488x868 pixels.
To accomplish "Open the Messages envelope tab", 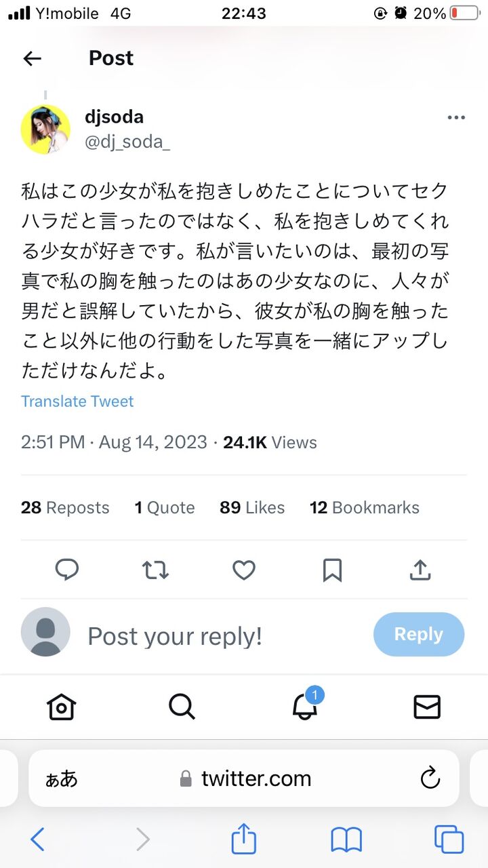I will [x=427, y=707].
